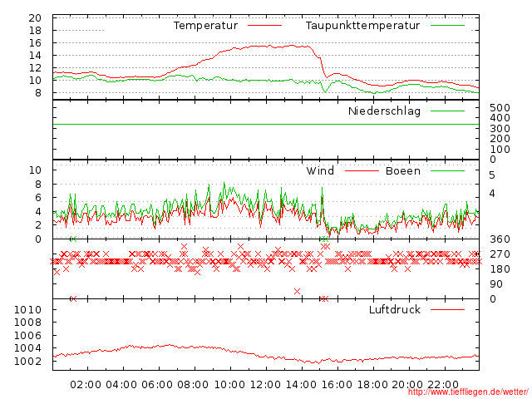Click the 1002 pressure axis value

pos(27,361)
